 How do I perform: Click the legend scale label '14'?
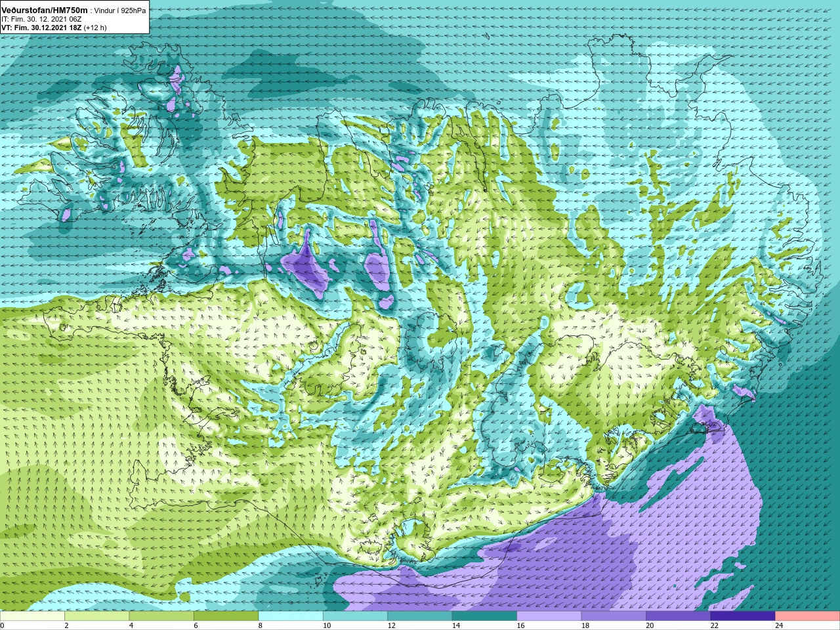[x=455, y=625]
